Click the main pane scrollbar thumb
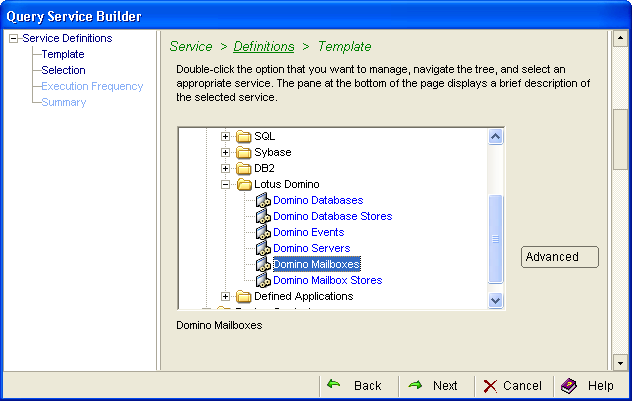Screen dimensions: 632x401 tap(620, 140)
